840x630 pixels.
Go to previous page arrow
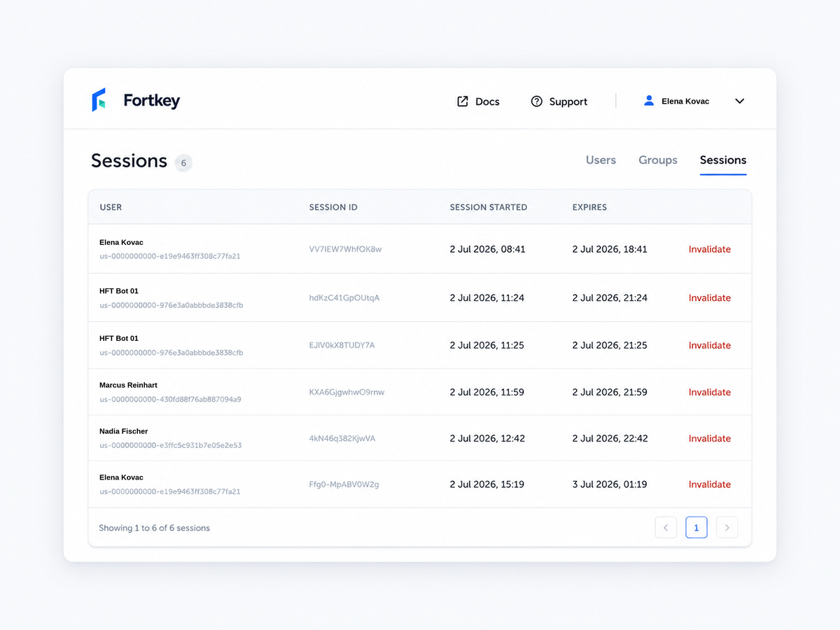666,527
